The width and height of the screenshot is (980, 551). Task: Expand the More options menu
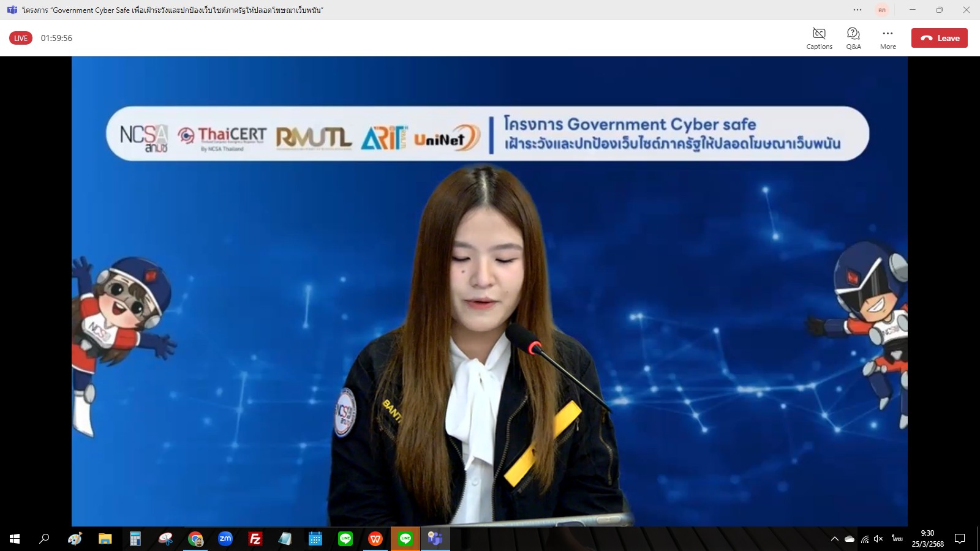[x=888, y=38]
